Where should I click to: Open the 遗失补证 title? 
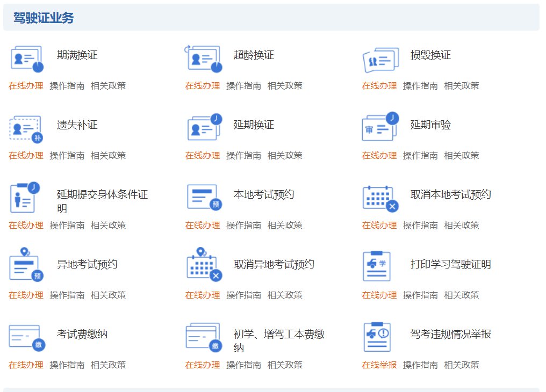coord(77,125)
